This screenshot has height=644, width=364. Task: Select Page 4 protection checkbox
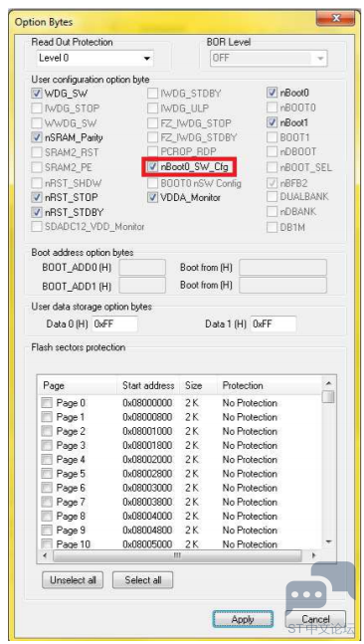coord(47,459)
